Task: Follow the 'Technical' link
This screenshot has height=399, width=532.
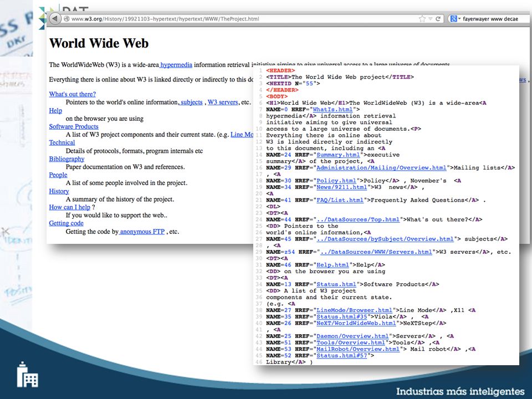Action: click(62, 142)
